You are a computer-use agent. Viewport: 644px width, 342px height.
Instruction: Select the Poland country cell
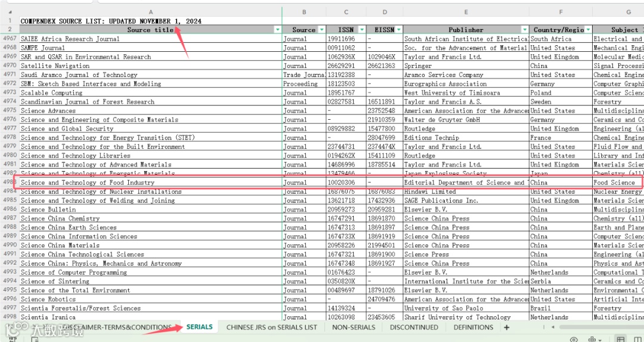pos(561,93)
